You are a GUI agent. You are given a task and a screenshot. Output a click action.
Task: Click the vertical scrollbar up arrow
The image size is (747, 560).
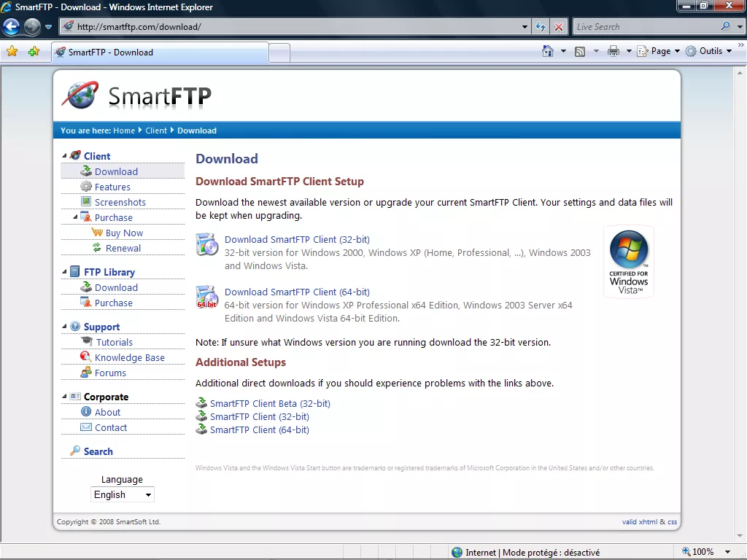740,73
